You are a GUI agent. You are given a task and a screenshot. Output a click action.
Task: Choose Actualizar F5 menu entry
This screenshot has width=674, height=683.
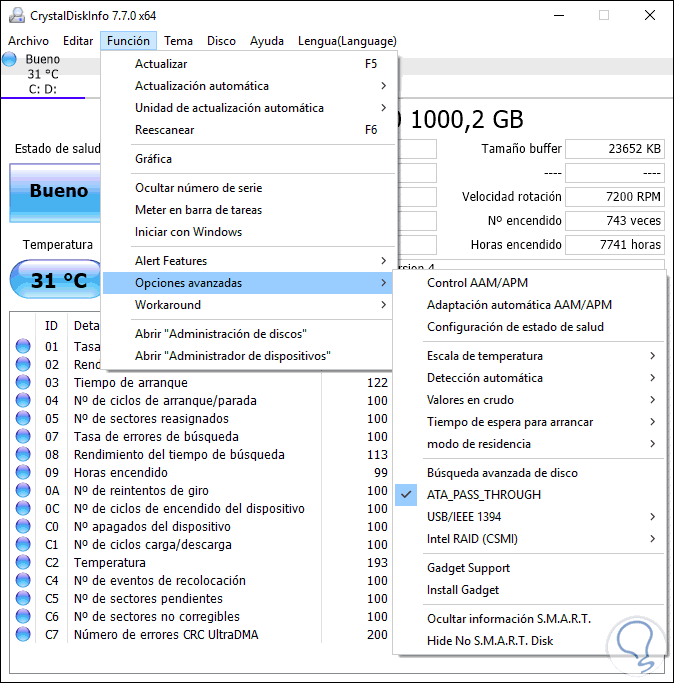pos(248,64)
